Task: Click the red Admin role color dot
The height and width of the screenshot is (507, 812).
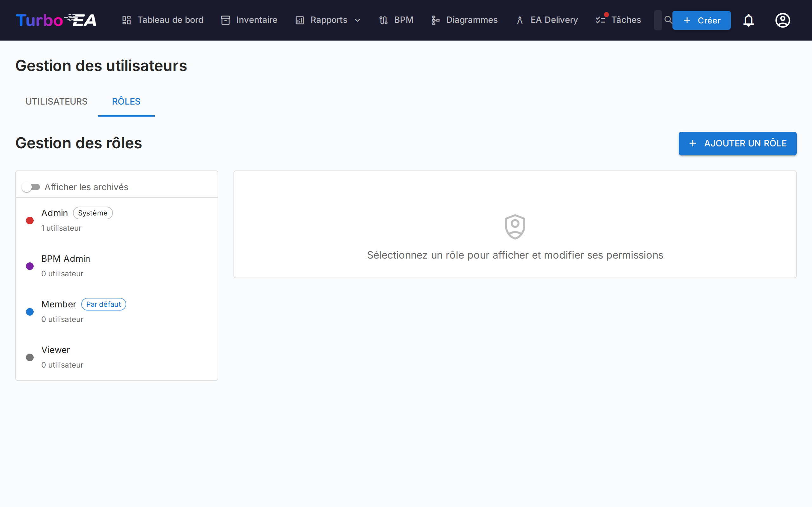Action: (x=29, y=220)
